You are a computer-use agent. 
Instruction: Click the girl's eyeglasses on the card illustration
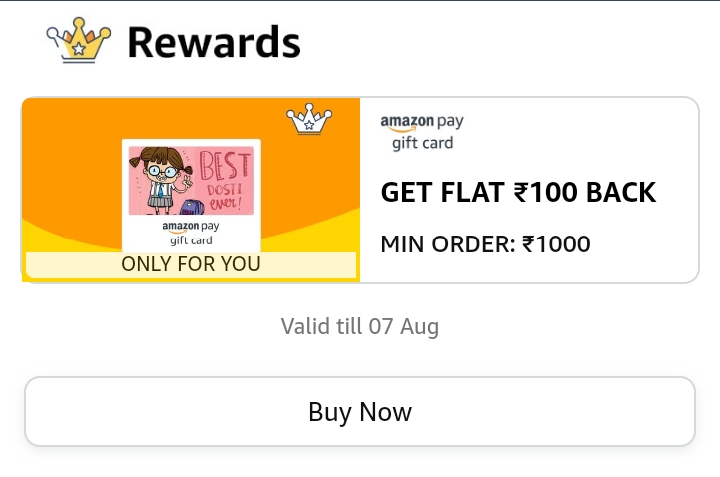(164, 171)
